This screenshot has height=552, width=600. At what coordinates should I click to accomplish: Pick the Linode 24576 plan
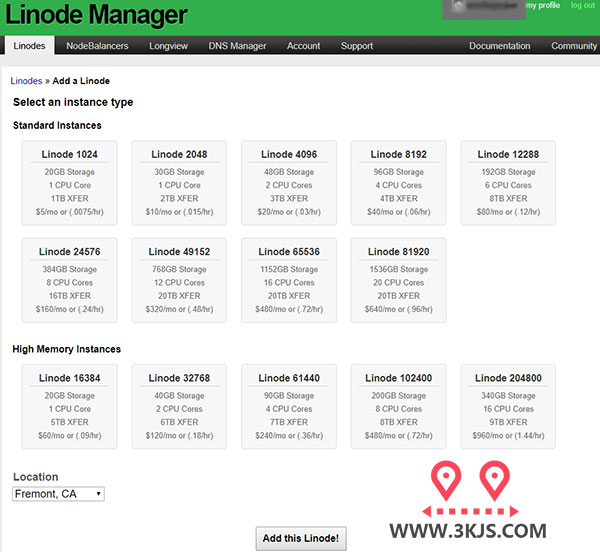(x=70, y=280)
